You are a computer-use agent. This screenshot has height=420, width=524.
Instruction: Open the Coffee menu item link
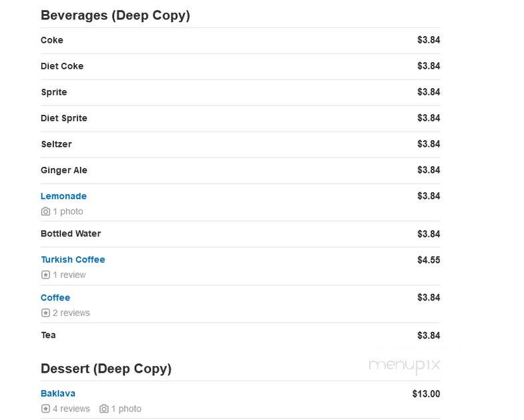pyautogui.click(x=55, y=298)
